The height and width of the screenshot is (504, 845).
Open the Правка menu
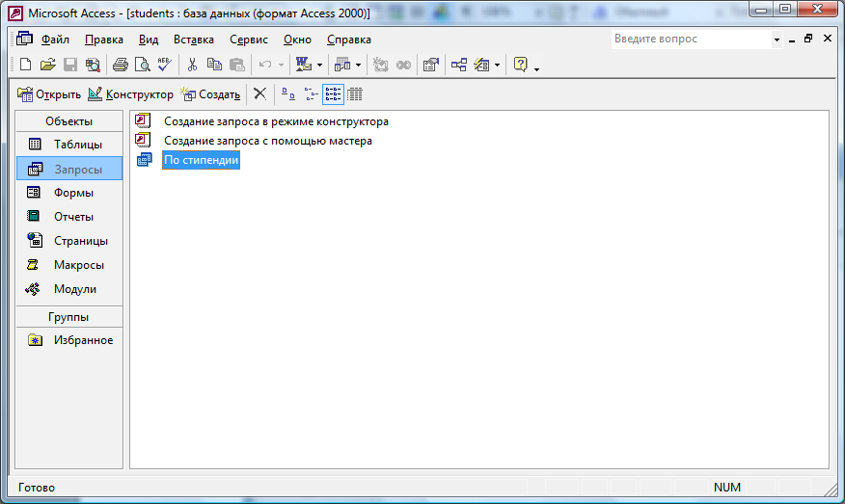[x=104, y=40]
